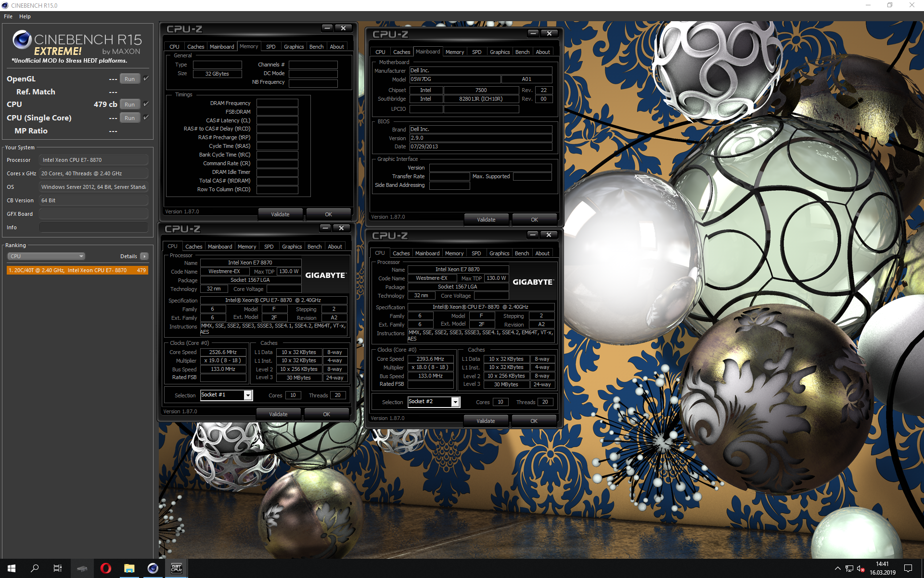Screen dimensions: 924x578
Task: Click BIOS date 07/29/2013 field
Action: pyautogui.click(x=481, y=147)
